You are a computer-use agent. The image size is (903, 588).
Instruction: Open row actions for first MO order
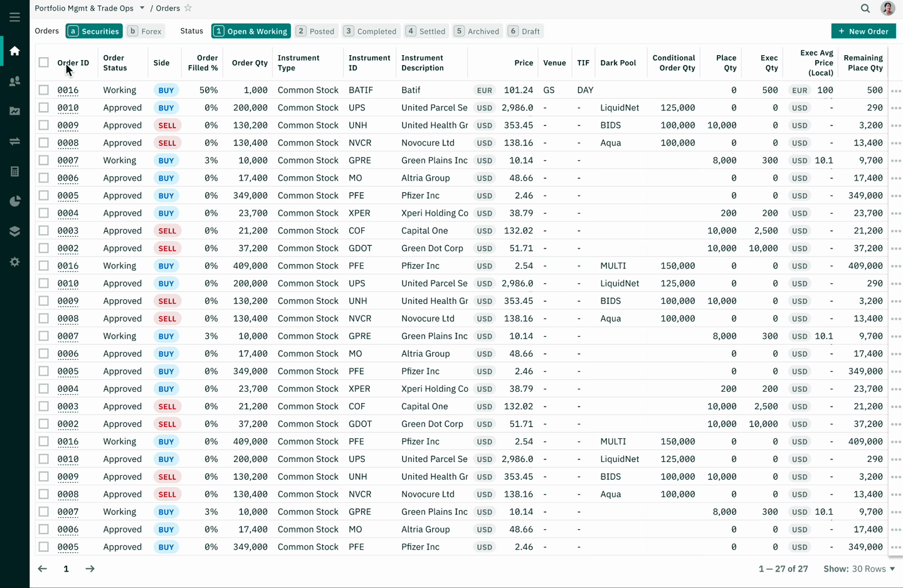pos(895,179)
